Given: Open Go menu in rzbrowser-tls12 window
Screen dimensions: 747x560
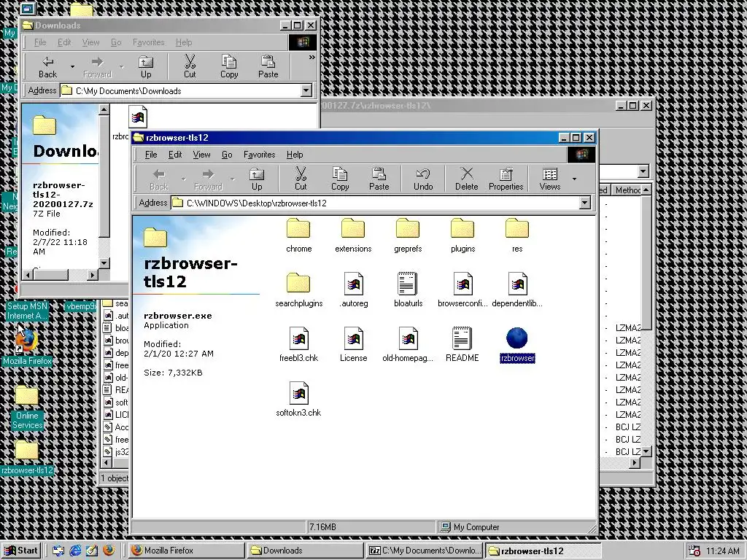Looking at the screenshot, I should click(227, 155).
